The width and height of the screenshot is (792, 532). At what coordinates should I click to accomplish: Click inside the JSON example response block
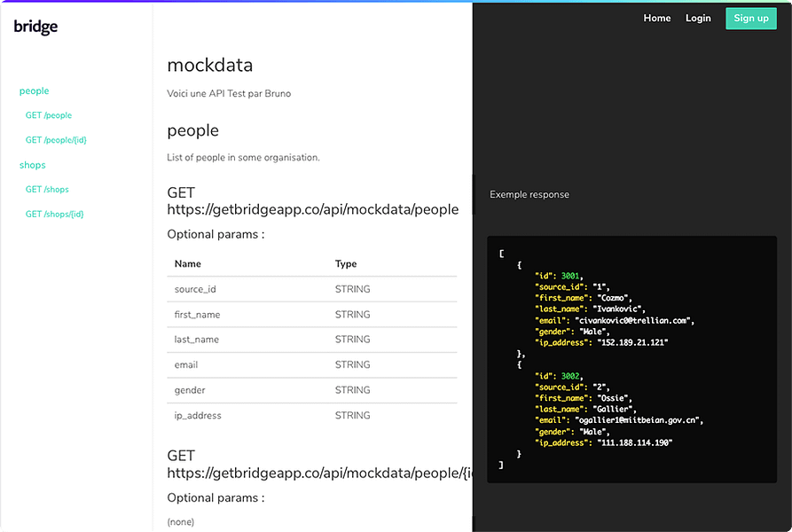[x=631, y=359]
